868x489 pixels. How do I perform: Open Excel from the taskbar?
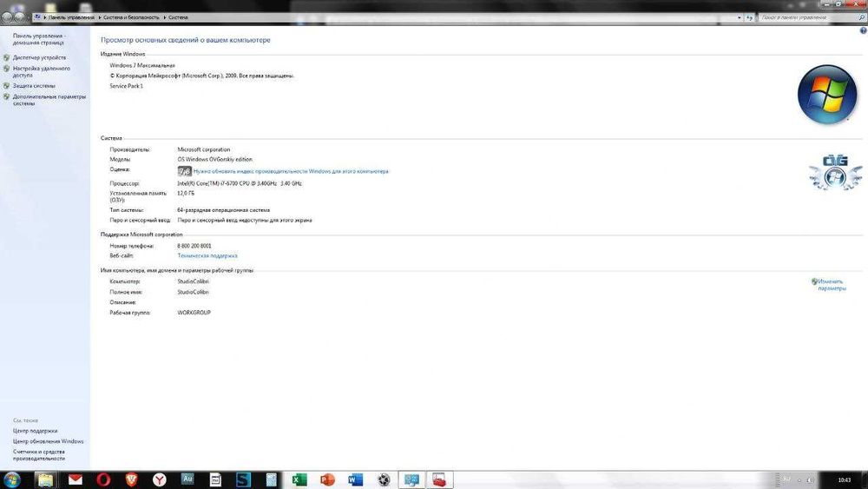(x=299, y=479)
